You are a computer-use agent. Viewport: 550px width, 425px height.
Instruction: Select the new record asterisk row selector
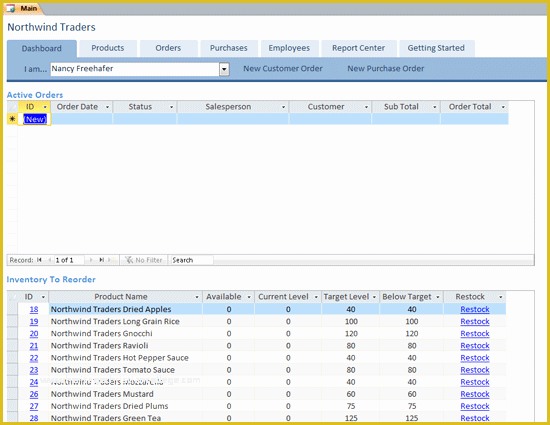(12, 119)
